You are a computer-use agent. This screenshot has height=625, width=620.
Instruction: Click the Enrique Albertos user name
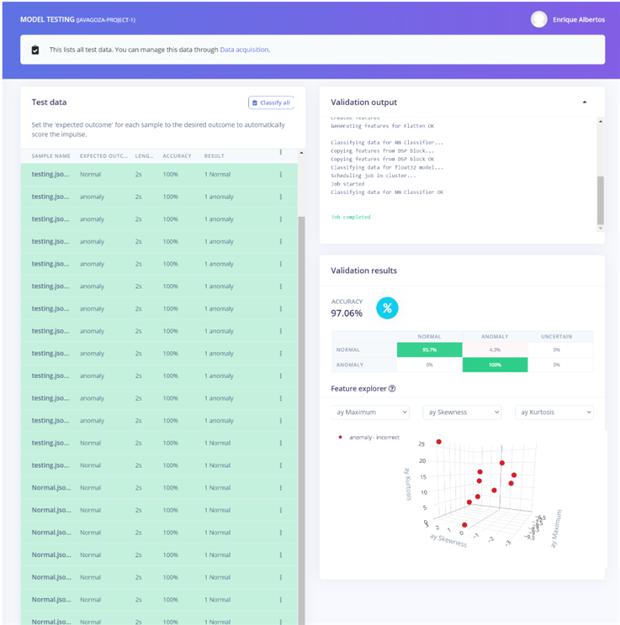(579, 20)
